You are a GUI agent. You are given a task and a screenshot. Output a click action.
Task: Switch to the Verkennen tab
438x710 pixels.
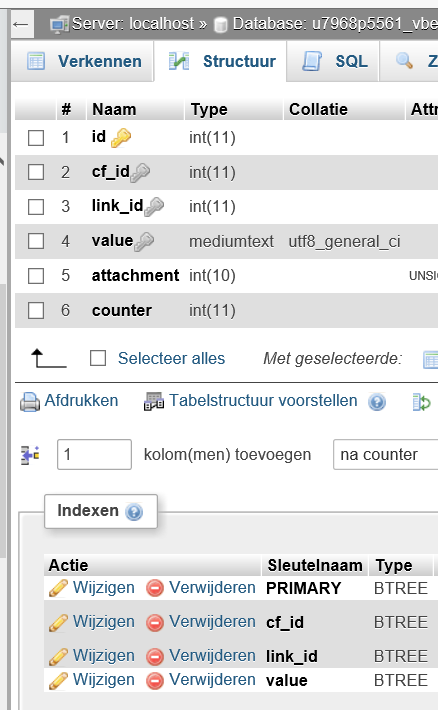83,61
